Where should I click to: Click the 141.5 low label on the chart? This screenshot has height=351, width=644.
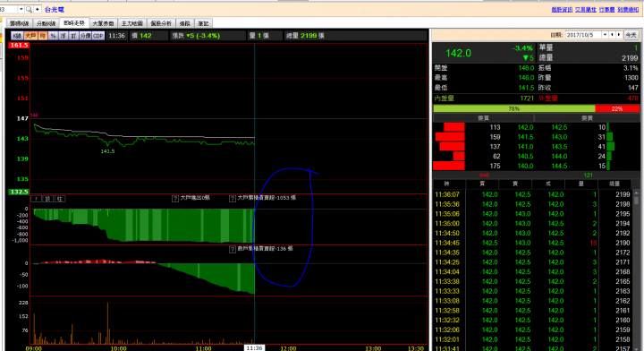(107, 151)
